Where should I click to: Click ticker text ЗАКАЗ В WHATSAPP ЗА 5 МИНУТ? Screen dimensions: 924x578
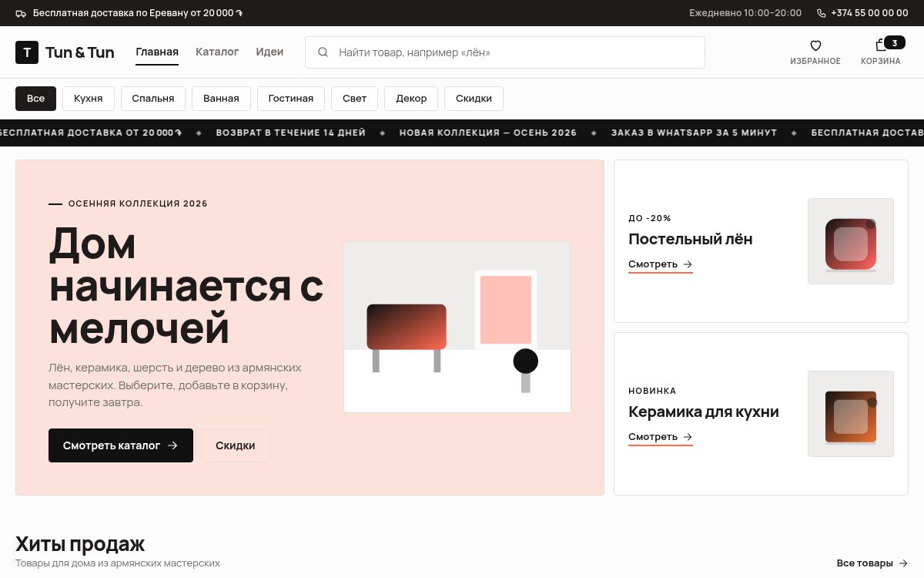[695, 133]
